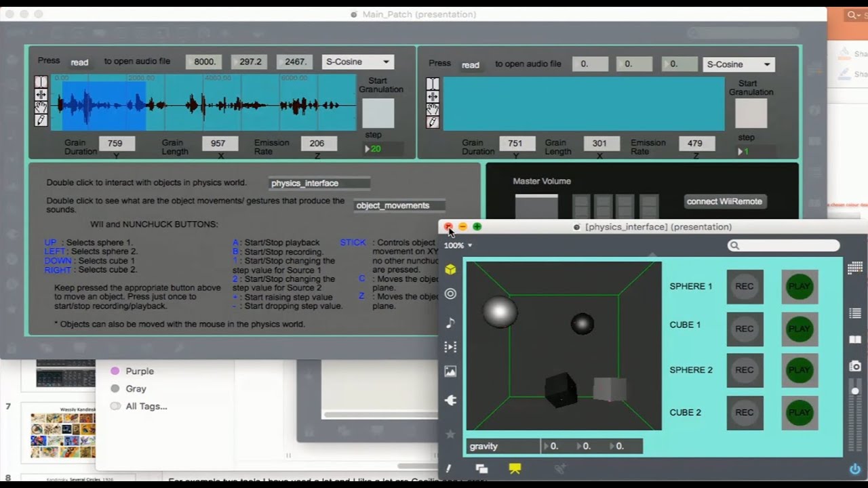Open the audio note browser in physics_interface sidebar
This screenshot has width=868, height=488.
click(x=450, y=323)
